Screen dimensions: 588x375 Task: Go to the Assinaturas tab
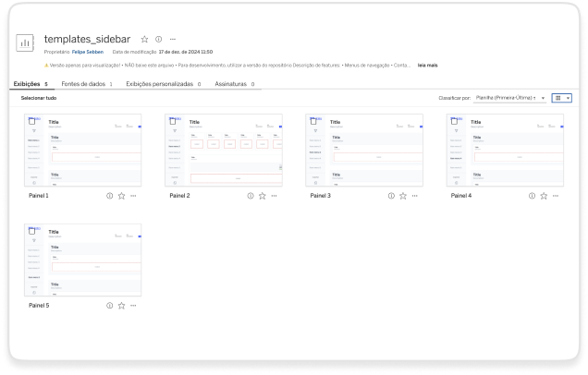coord(230,84)
